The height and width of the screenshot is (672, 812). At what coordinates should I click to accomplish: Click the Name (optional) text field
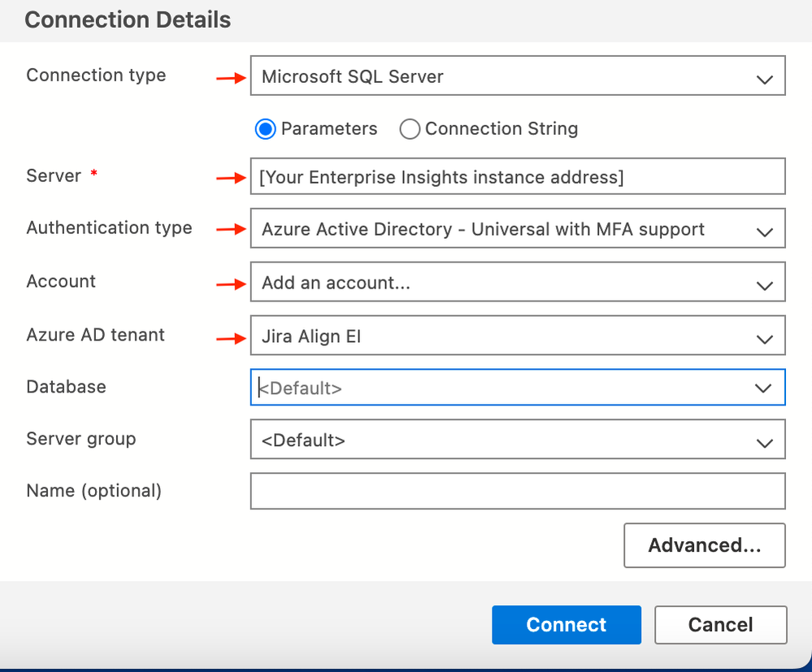tap(517, 492)
